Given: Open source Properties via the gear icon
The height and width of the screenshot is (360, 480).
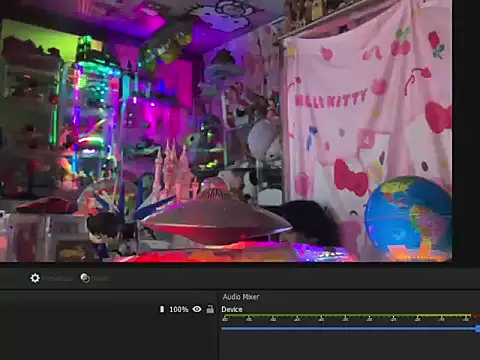Looking at the screenshot, I should pyautogui.click(x=35, y=278).
